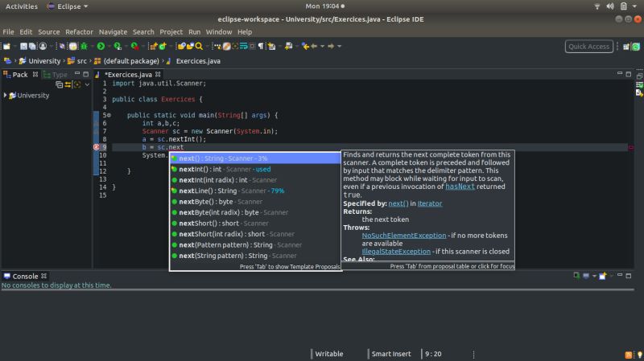Select the nextShort(int radix) : short proposal
644x361 pixels.
click(x=255, y=234)
